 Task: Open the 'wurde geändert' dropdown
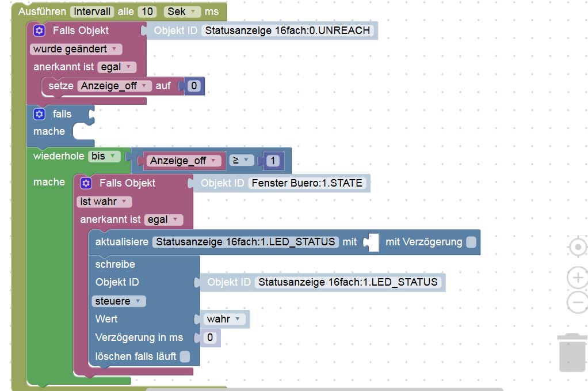(76, 49)
